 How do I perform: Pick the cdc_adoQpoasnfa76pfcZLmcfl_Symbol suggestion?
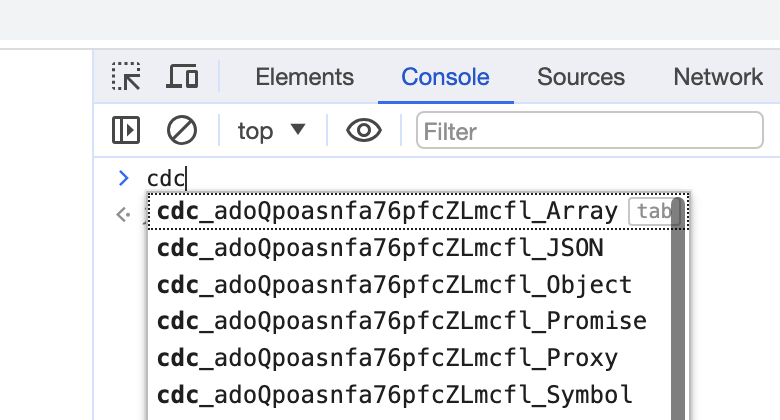click(394, 394)
